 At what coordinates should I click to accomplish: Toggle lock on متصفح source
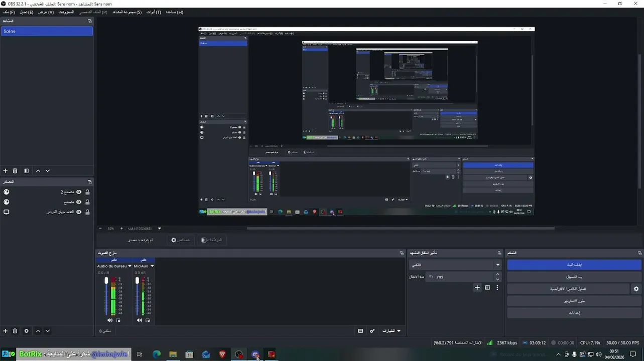coord(87,202)
